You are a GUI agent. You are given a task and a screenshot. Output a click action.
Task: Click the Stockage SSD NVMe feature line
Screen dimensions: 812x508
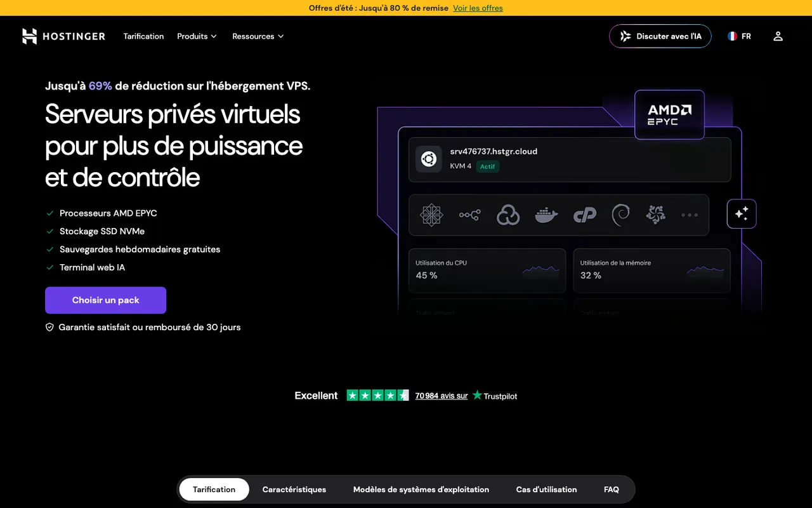coord(101,231)
